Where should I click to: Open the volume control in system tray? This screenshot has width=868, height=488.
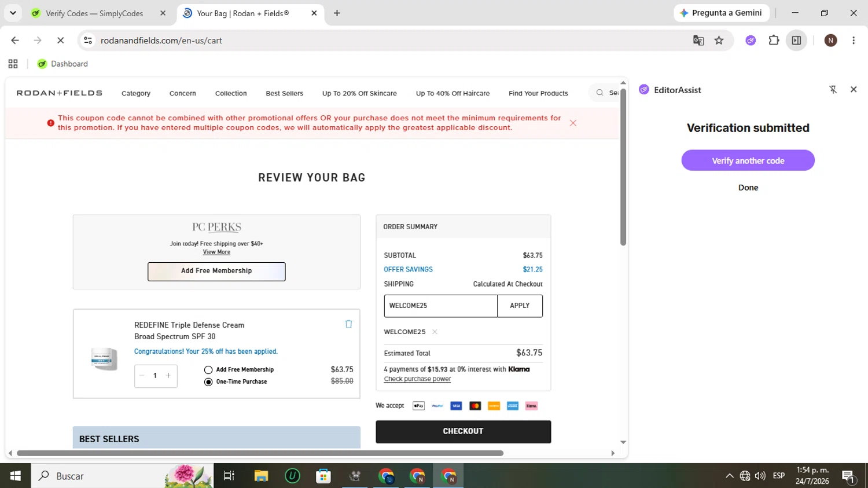(x=760, y=476)
